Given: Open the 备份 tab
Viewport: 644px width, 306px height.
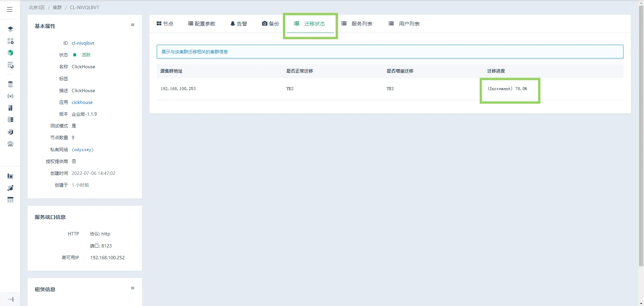Looking at the screenshot, I should [x=270, y=24].
